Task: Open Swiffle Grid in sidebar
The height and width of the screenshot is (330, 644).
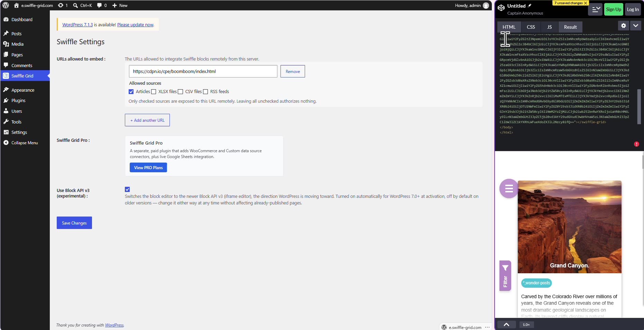Action: [x=25, y=76]
